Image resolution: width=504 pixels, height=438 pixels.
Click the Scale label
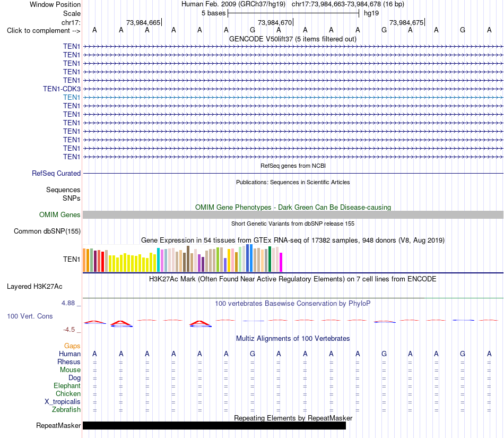click(x=72, y=13)
